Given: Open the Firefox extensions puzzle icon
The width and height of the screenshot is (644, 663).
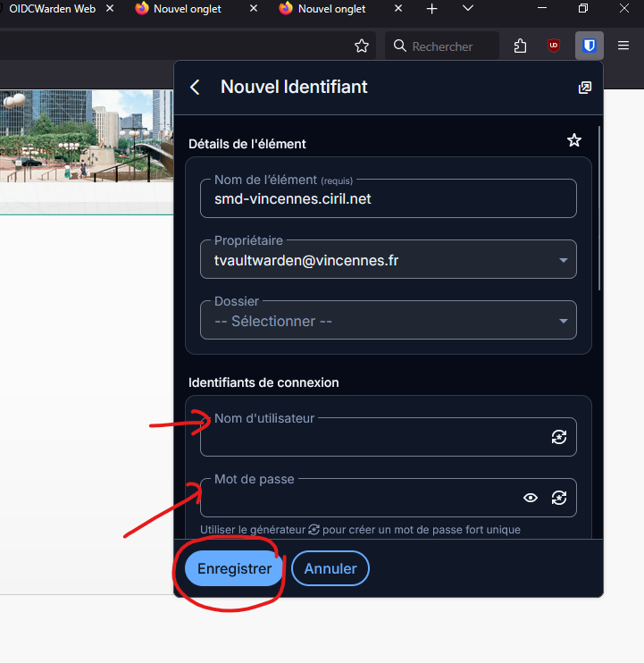Looking at the screenshot, I should click(520, 46).
